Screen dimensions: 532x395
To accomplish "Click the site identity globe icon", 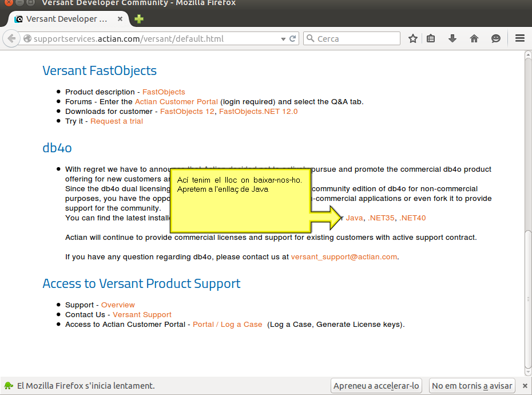I will 28,38.
